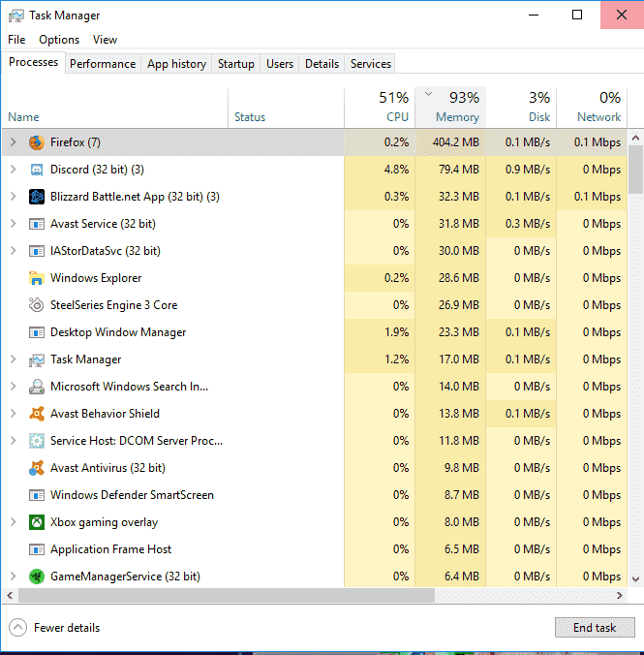Select the Application Frame Host name
Image resolution: width=644 pixels, height=655 pixels.
pyautogui.click(x=110, y=549)
